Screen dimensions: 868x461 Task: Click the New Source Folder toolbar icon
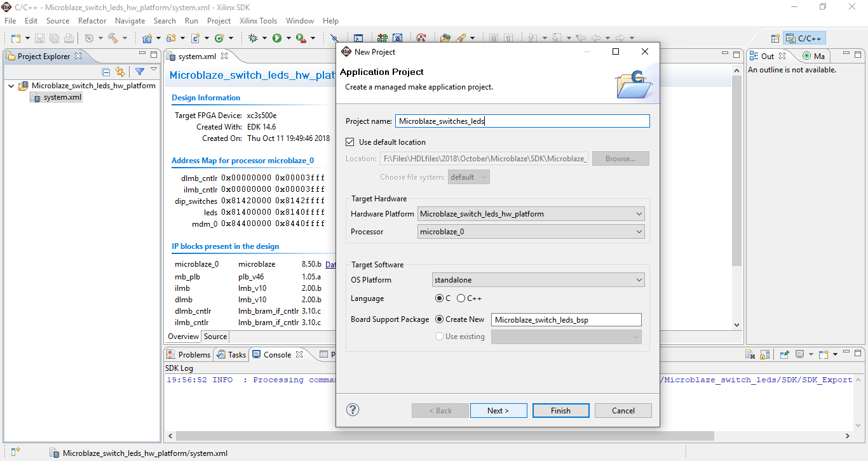click(x=171, y=38)
